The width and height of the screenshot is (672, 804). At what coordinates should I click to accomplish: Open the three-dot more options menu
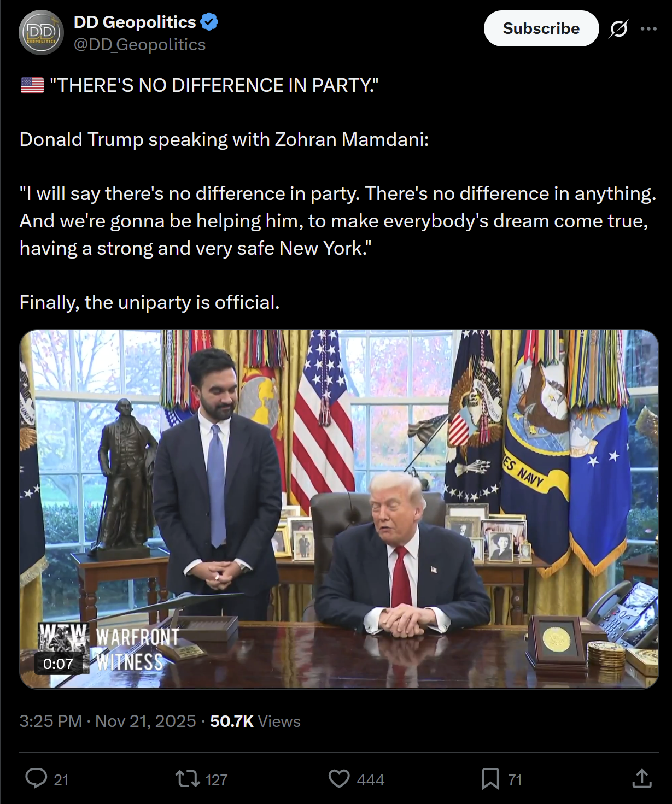click(648, 28)
